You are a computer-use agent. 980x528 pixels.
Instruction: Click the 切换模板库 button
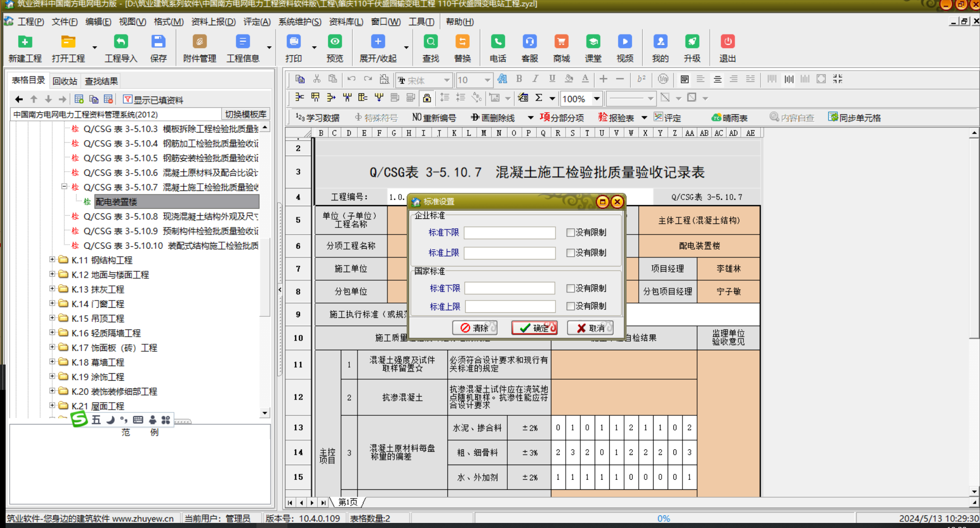point(245,114)
